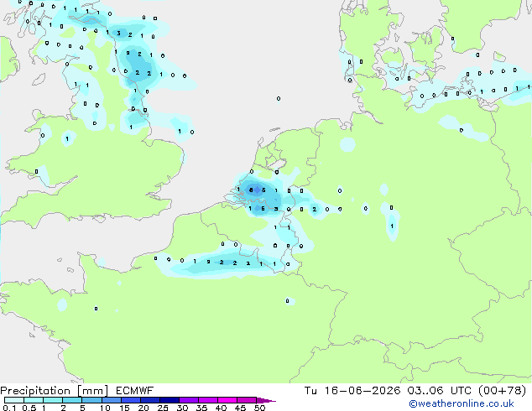Click the 'Precipitation [mm]' title text
This screenshot has width=532, height=411.
point(55,391)
